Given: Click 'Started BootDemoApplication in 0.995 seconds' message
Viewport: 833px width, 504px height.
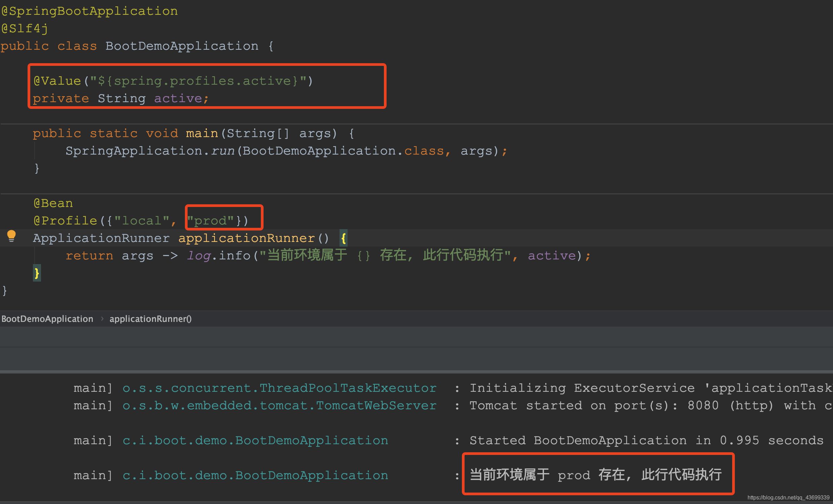Looking at the screenshot, I should (646, 440).
